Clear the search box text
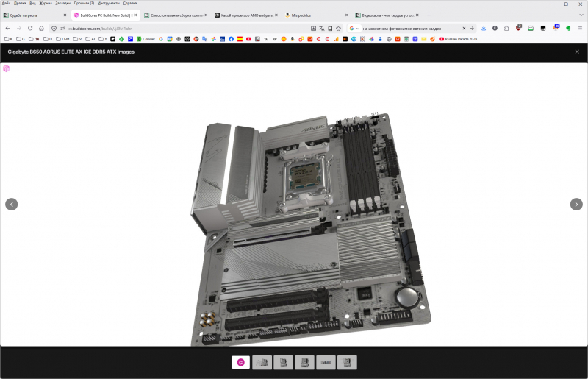Viewport: 588px width, 379px height. 464,29
